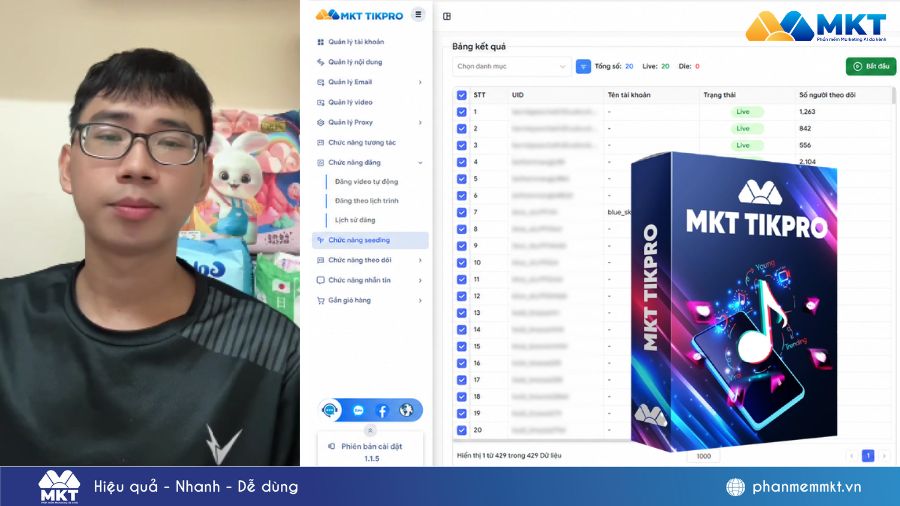900x506 pixels.
Task: Open Đăng video tự động submenu
Action: tap(366, 181)
